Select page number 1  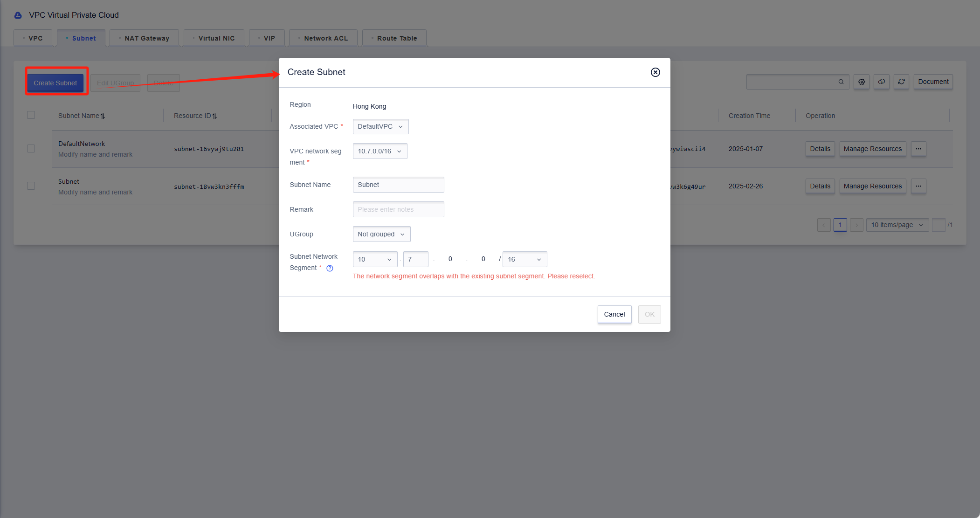tap(840, 225)
